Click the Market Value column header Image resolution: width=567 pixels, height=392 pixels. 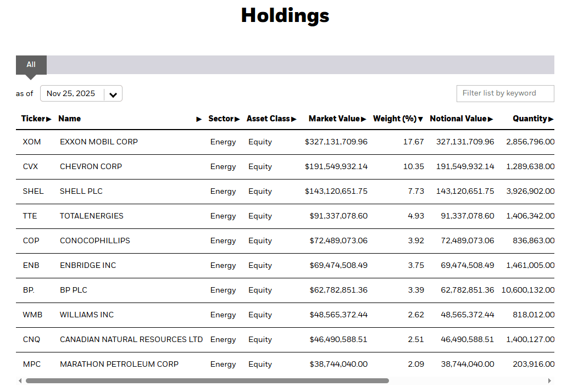(x=333, y=119)
